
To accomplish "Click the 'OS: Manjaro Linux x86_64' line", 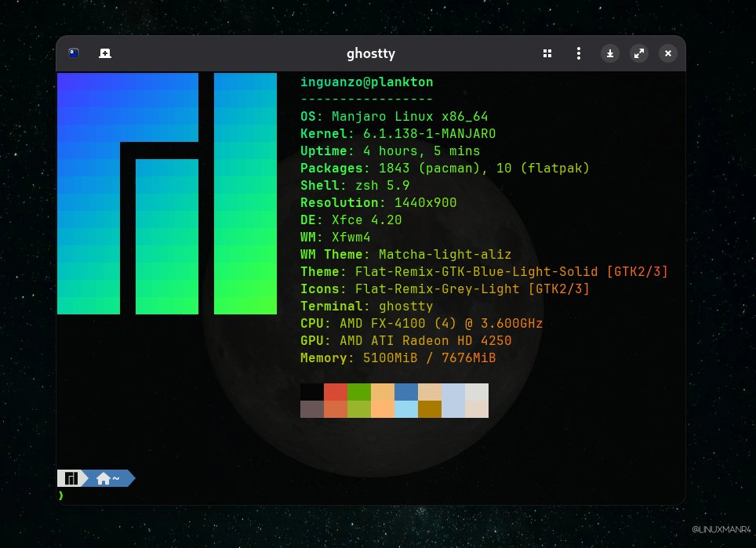I will (394, 117).
